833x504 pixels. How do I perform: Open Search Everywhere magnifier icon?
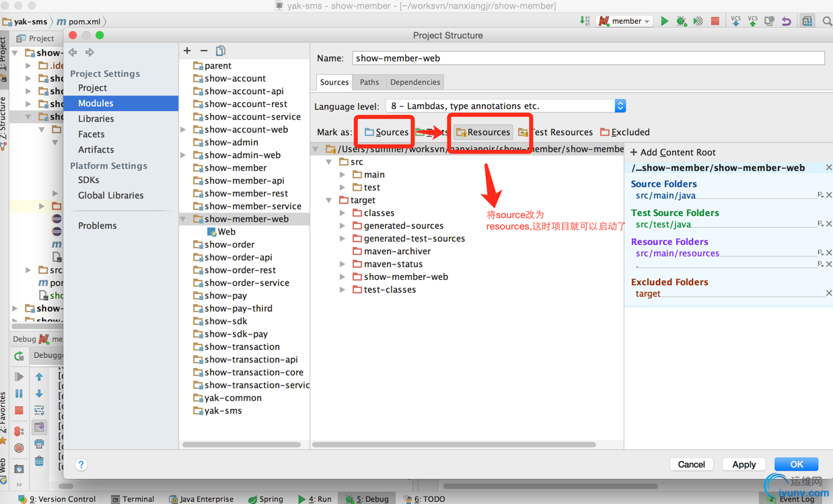[827, 21]
